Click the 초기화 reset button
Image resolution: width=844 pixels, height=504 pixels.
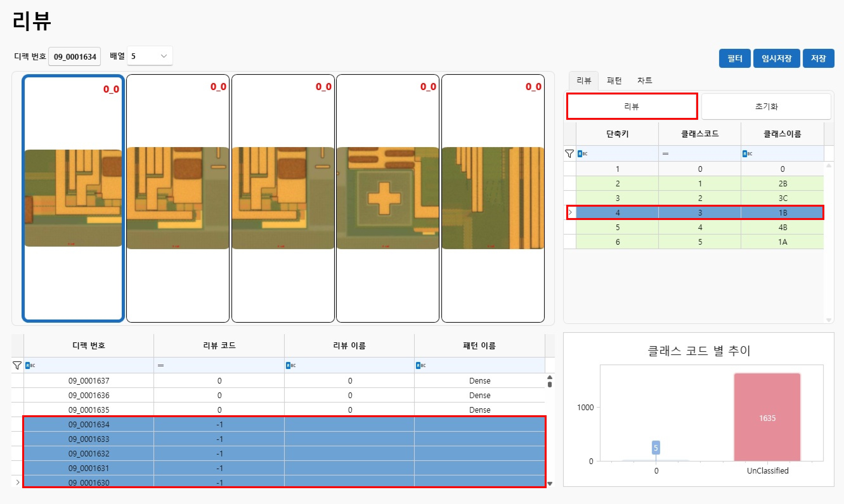pyautogui.click(x=766, y=107)
